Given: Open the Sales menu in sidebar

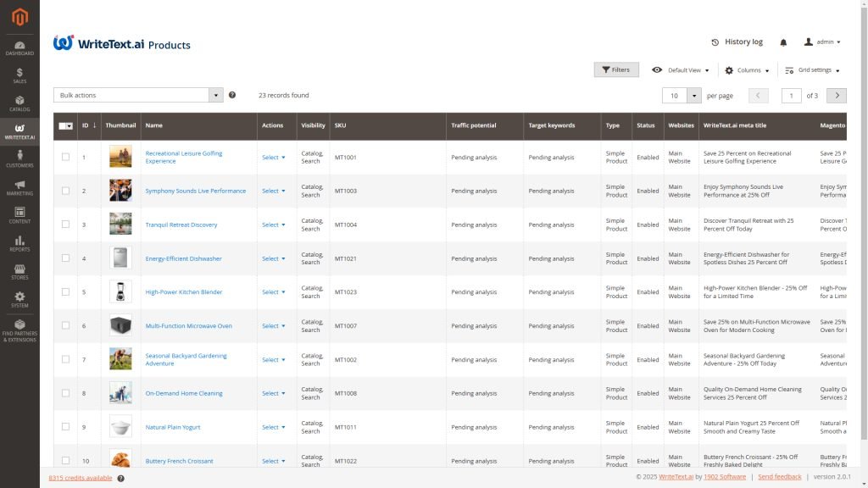Looking at the screenshot, I should [19, 75].
